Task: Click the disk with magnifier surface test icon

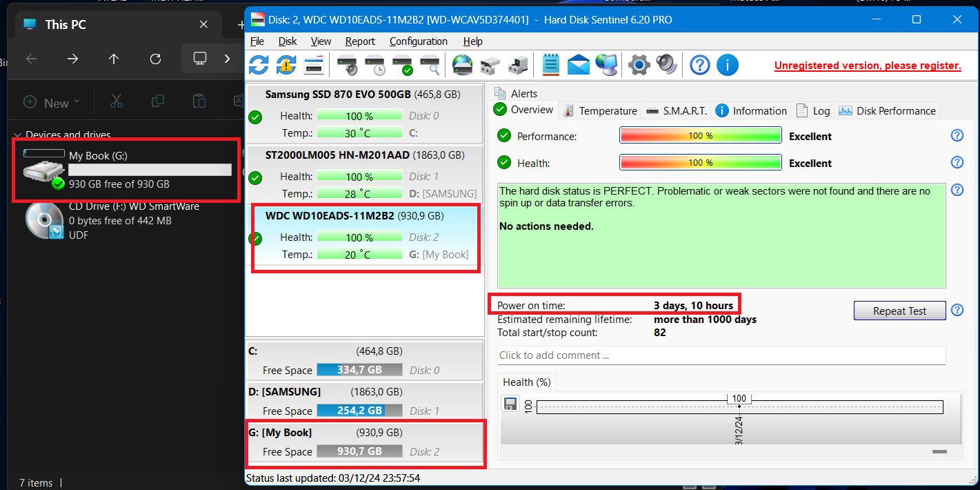Action: (430, 66)
